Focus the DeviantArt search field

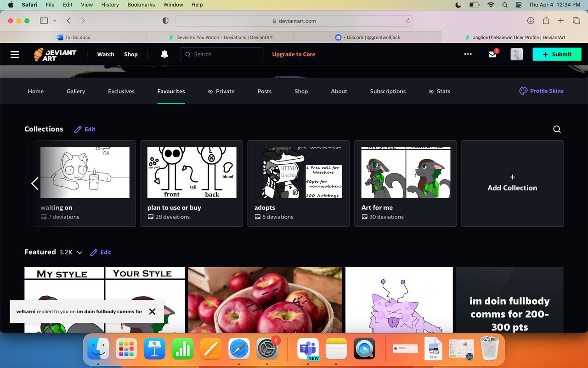click(221, 54)
